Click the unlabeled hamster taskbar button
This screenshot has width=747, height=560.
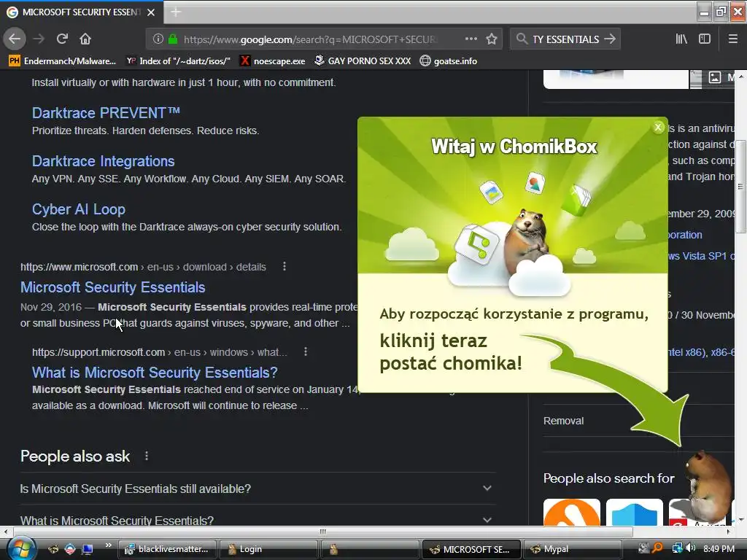coord(369,549)
